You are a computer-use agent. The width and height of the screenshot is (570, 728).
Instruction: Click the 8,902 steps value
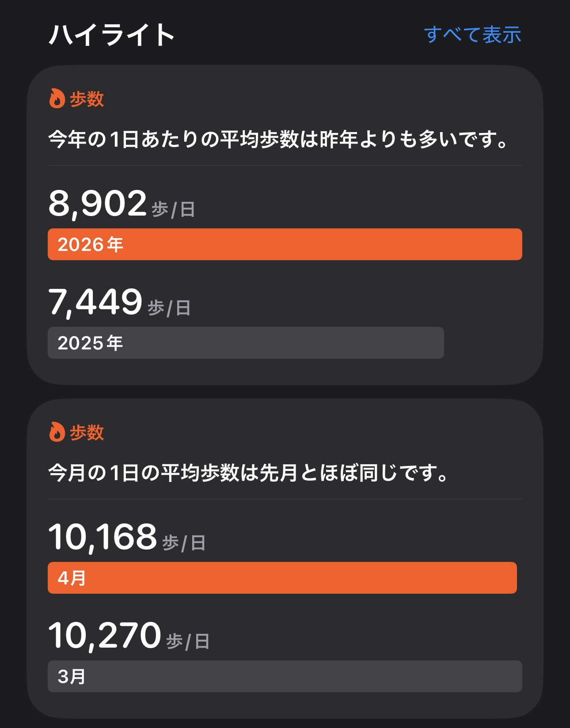coord(97,204)
